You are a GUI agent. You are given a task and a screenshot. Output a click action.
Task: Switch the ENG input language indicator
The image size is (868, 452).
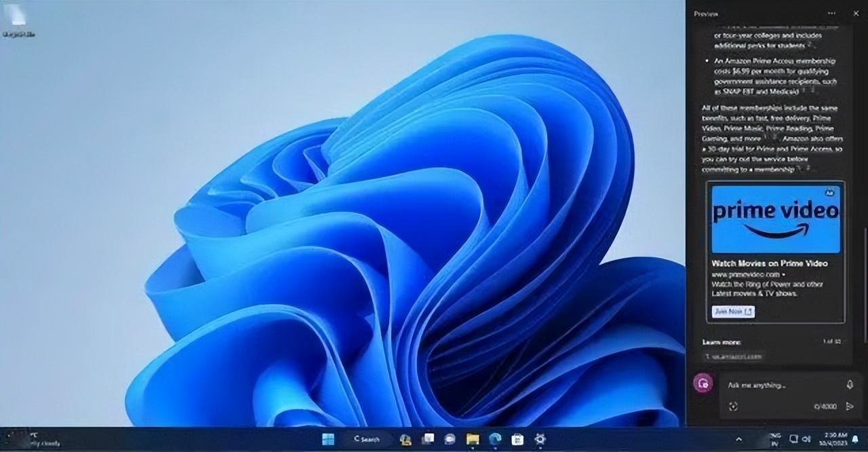tap(776, 439)
